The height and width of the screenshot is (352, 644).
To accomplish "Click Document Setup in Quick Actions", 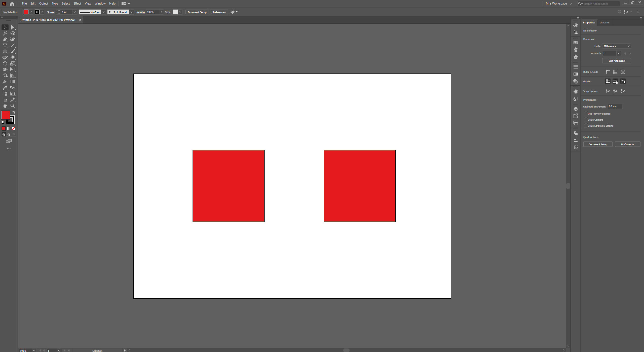I will [598, 144].
